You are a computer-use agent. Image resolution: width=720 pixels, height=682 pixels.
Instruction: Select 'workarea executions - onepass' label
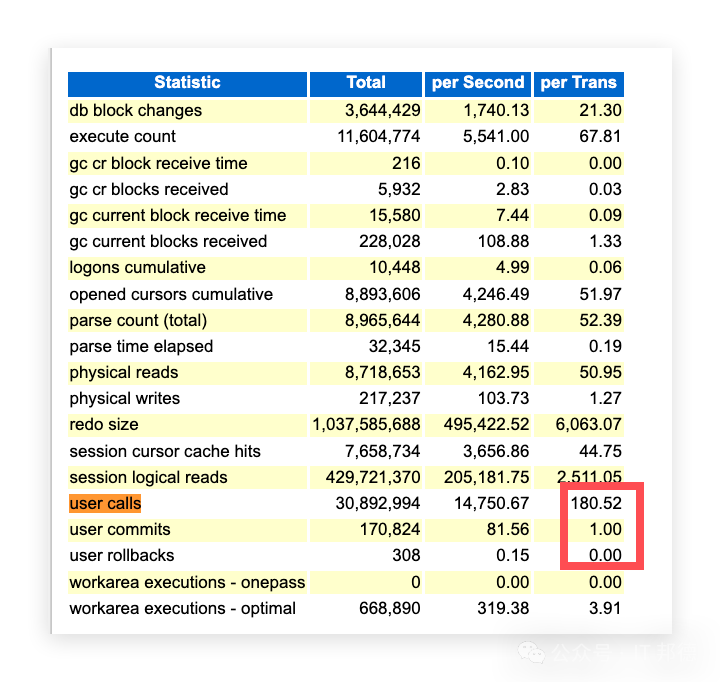click(187, 582)
